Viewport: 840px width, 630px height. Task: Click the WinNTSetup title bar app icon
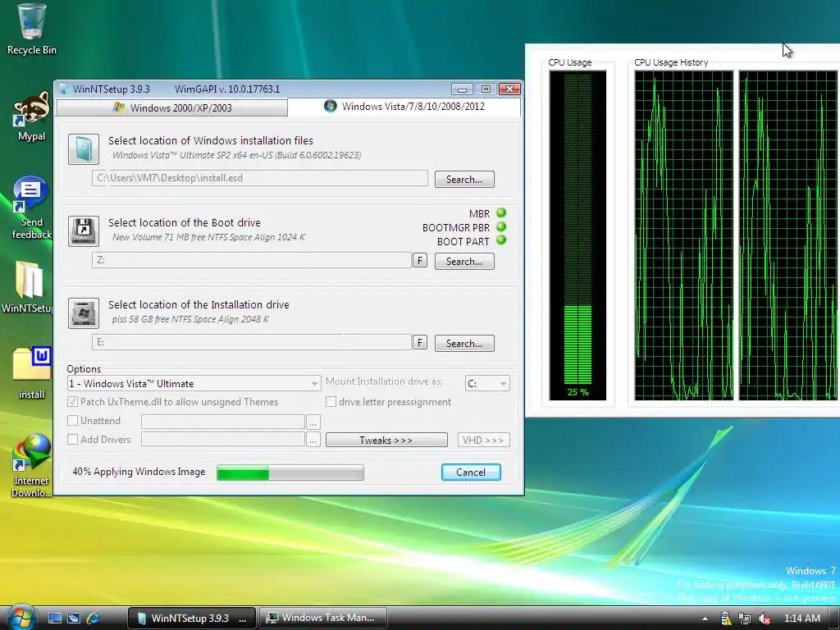coord(63,89)
